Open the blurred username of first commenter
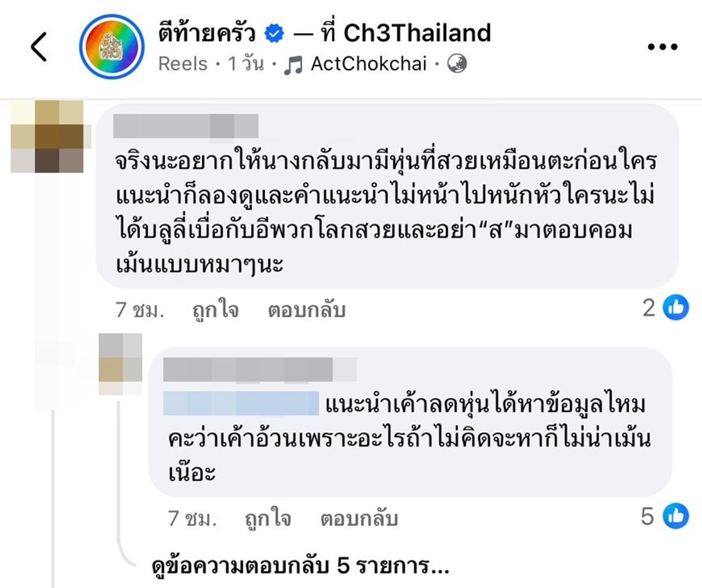This screenshot has height=588, width=702. pyautogui.click(x=185, y=126)
